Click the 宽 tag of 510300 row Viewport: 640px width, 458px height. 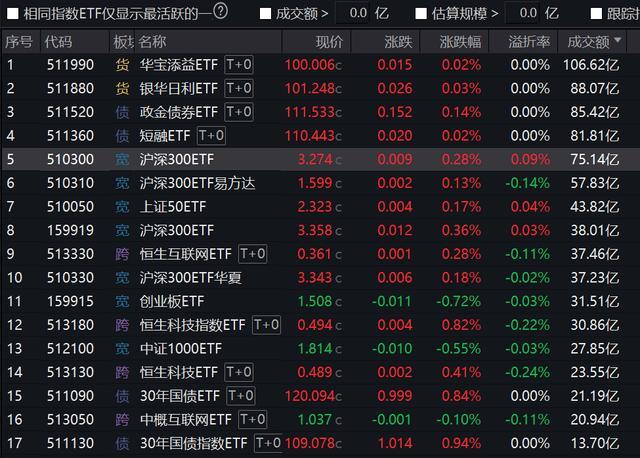pyautogui.click(x=122, y=160)
